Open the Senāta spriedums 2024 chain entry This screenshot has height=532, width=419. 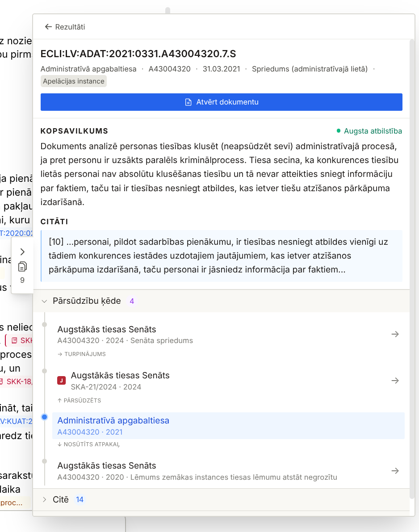click(x=106, y=329)
